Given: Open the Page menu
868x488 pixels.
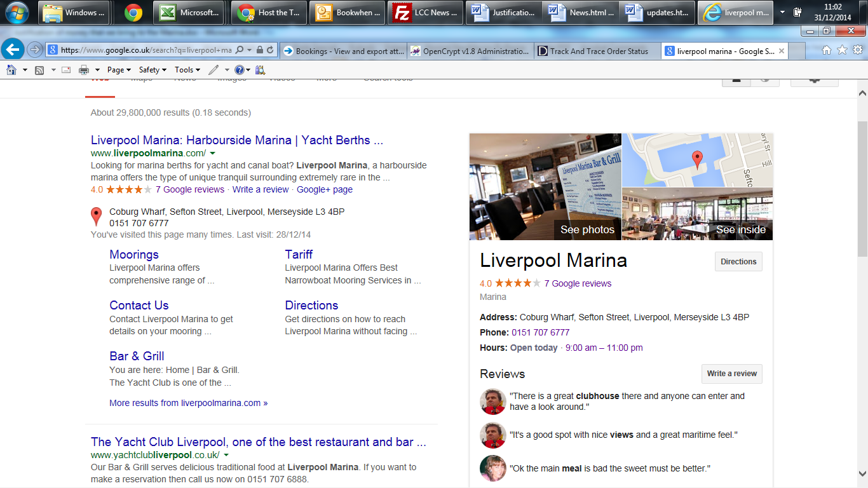Looking at the screenshot, I should tap(119, 70).
